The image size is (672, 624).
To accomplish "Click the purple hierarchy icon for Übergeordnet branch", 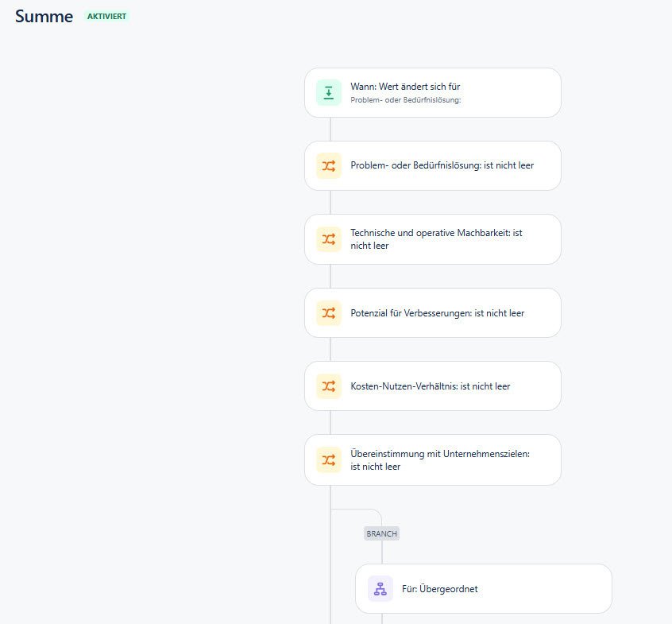I will pos(380,589).
